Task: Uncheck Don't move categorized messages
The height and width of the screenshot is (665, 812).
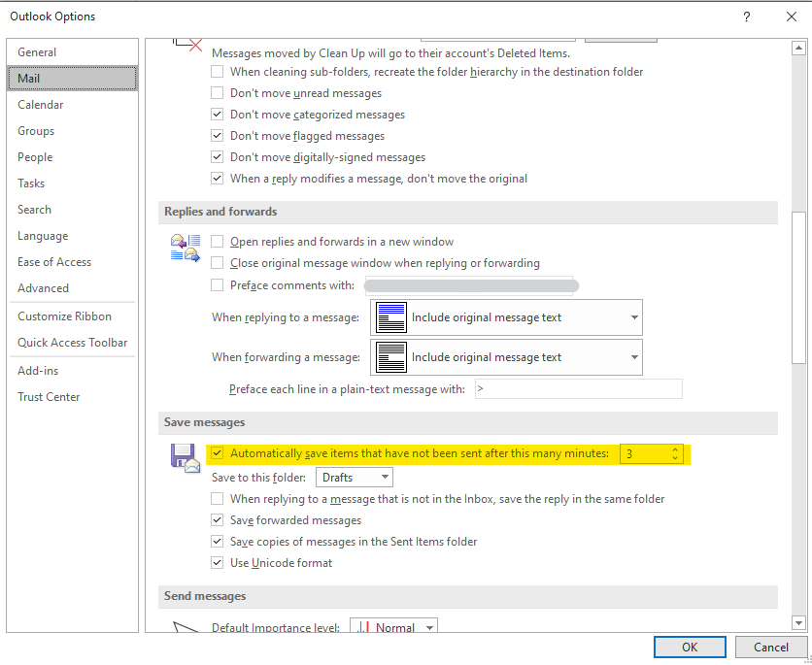Action: (x=217, y=115)
